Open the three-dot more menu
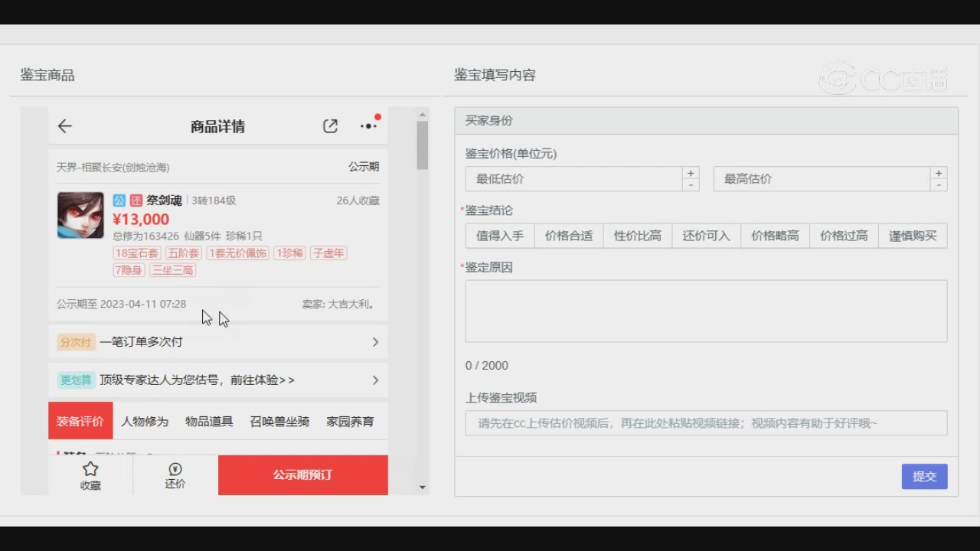 tap(369, 126)
